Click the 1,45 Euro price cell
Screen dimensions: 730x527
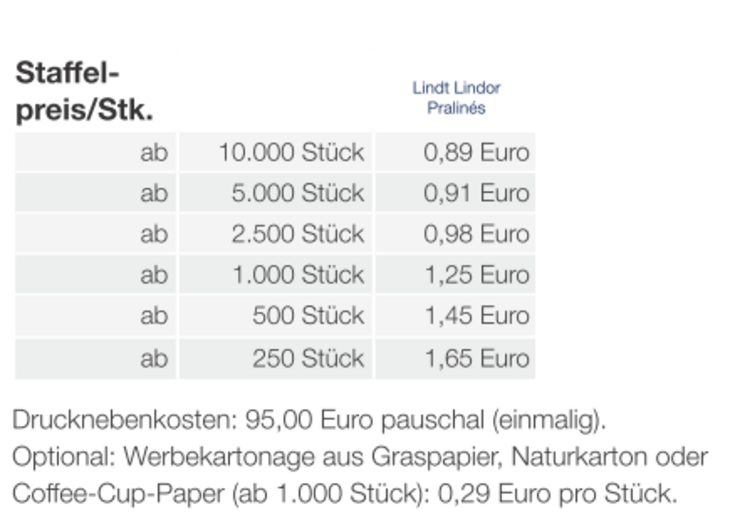(x=476, y=316)
